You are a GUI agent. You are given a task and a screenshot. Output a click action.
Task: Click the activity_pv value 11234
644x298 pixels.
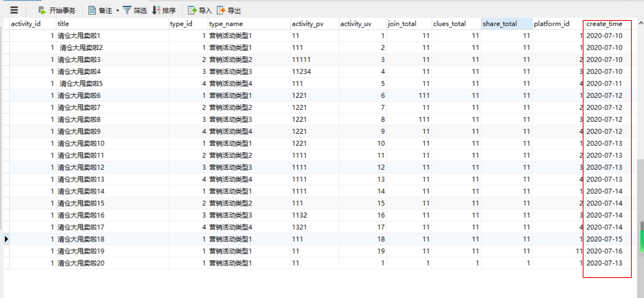(301, 71)
